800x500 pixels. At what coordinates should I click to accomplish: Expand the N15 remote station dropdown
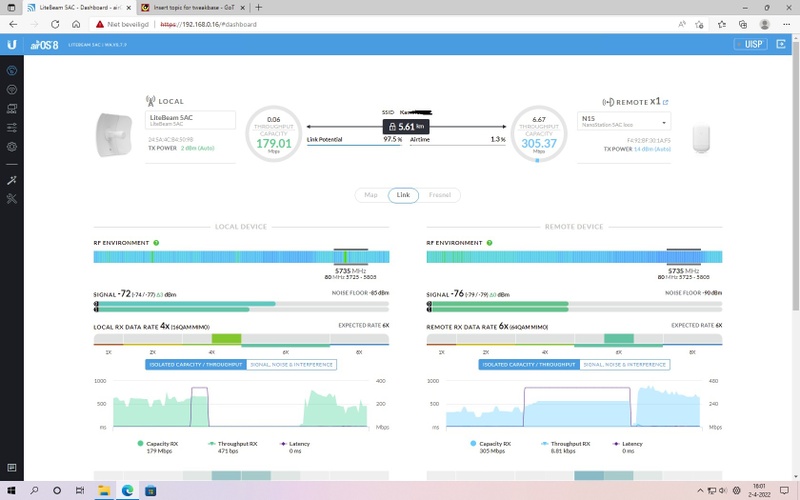pos(623,121)
